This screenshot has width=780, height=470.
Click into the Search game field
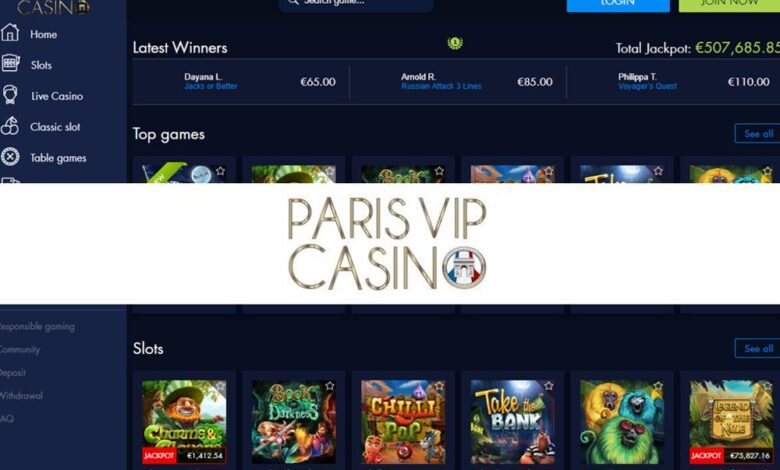[x=356, y=4]
